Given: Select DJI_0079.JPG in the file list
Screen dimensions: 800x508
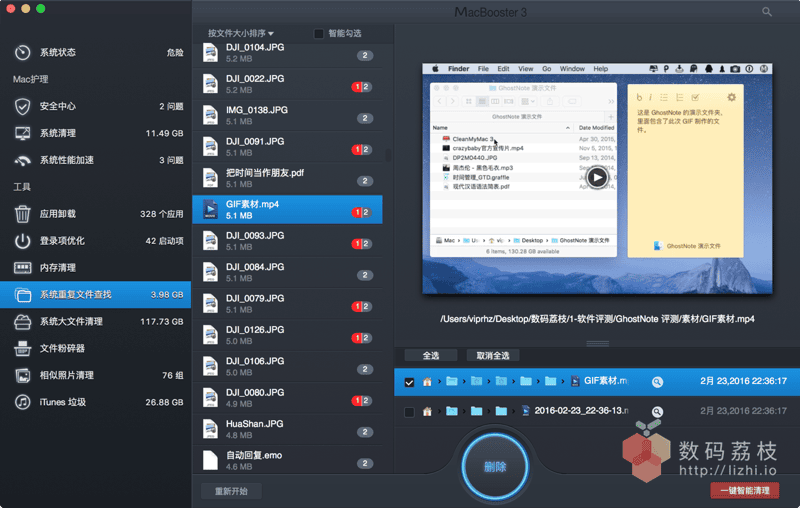Looking at the screenshot, I should pos(287,303).
